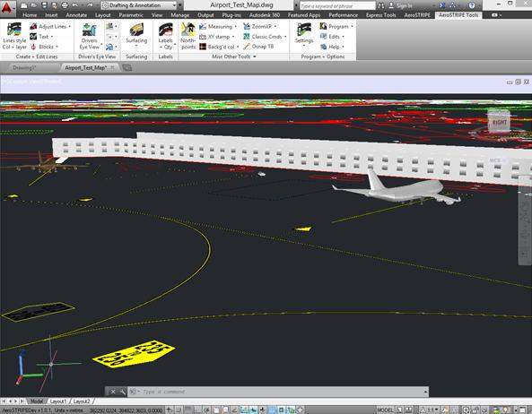Toggle the Osnap TB toolbar
The height and width of the screenshot is (414, 532).
[x=258, y=47]
